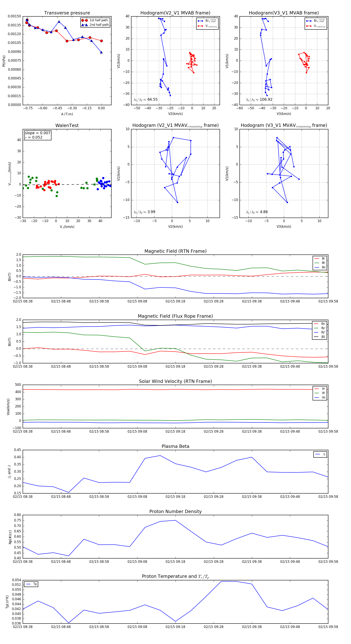Click the WalenTest 'V_A(km/s)' x-axis label

click(67, 227)
